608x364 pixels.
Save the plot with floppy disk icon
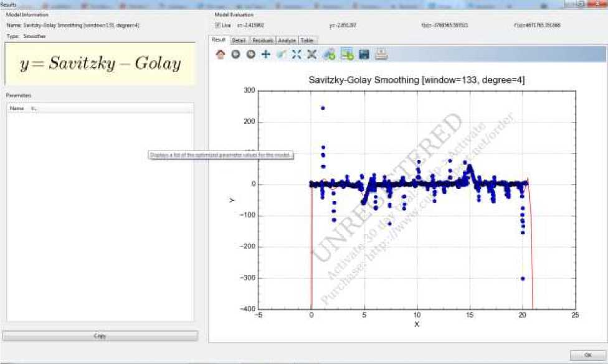click(x=364, y=54)
